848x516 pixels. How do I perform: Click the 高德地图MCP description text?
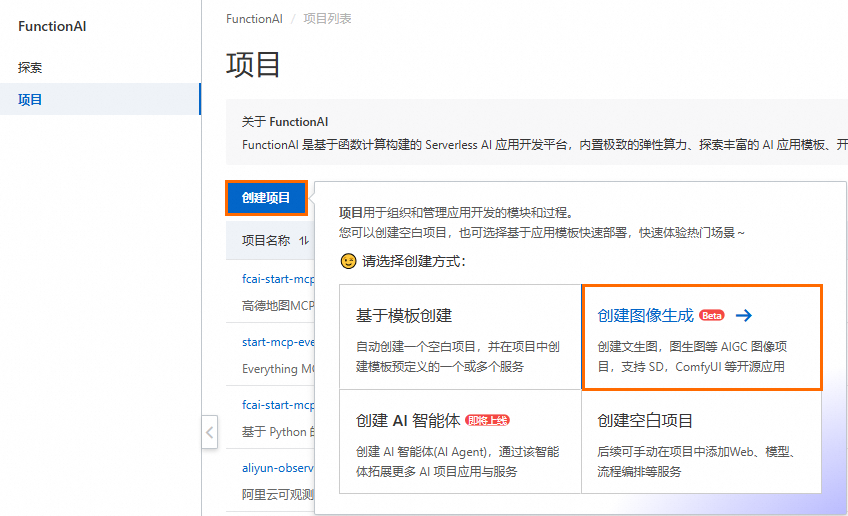pos(278,306)
